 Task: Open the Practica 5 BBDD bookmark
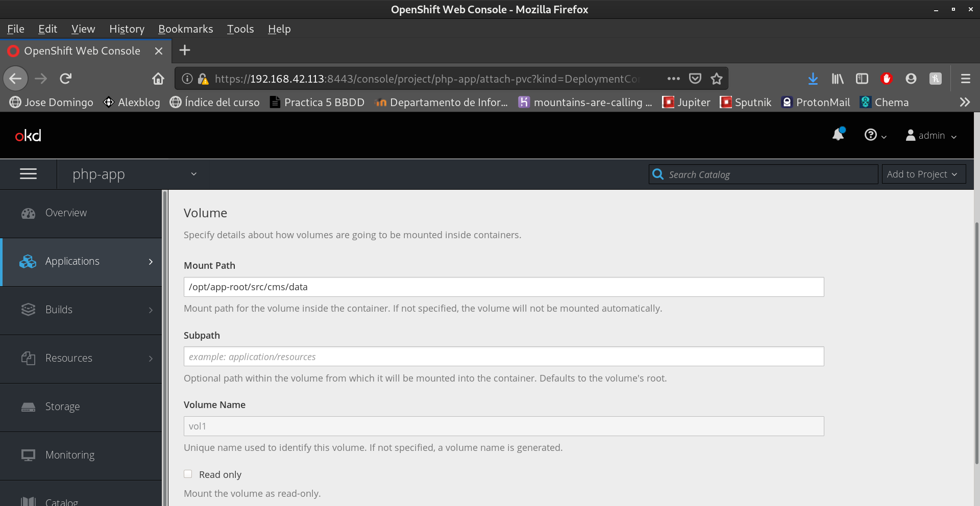[x=317, y=103]
